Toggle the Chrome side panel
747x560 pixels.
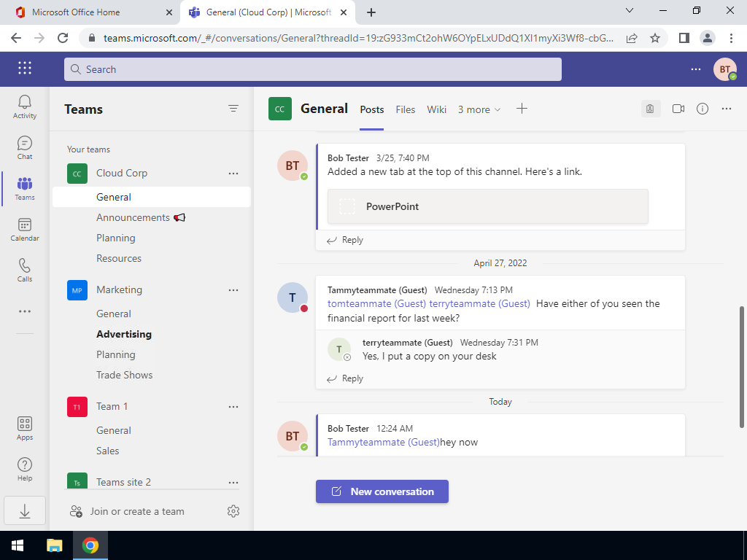tap(684, 38)
